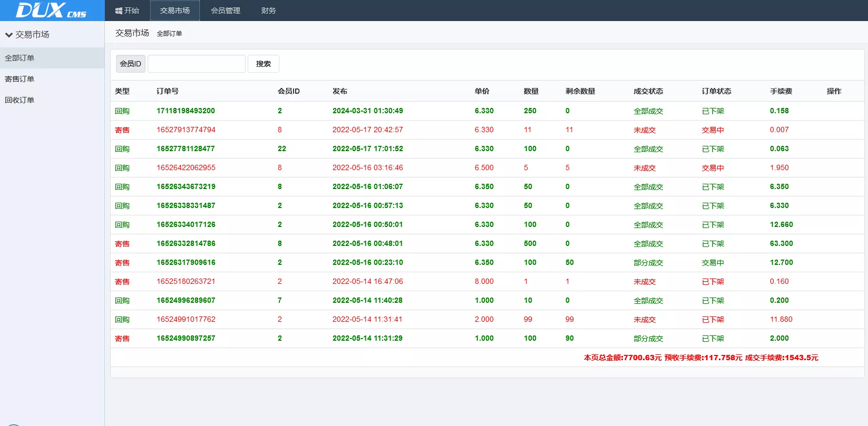Select 全部订单 in the sidebar
The width and height of the screenshot is (868, 426).
coord(19,58)
